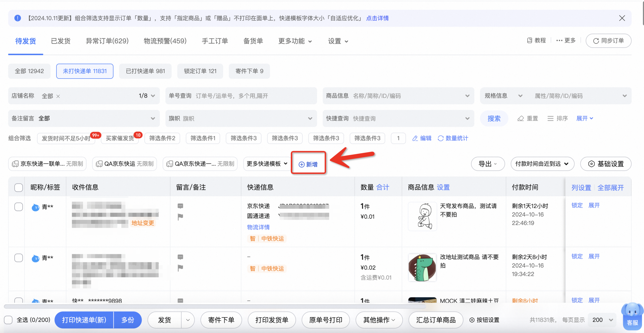
Task: Switch to 异常订单(629) tab
Action: click(x=107, y=41)
